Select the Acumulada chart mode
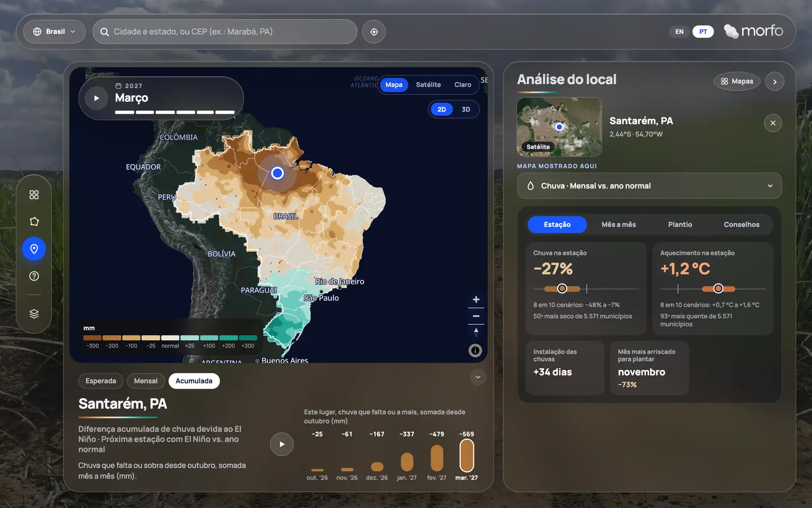Screen dimensions: 812x508 click(x=194, y=381)
